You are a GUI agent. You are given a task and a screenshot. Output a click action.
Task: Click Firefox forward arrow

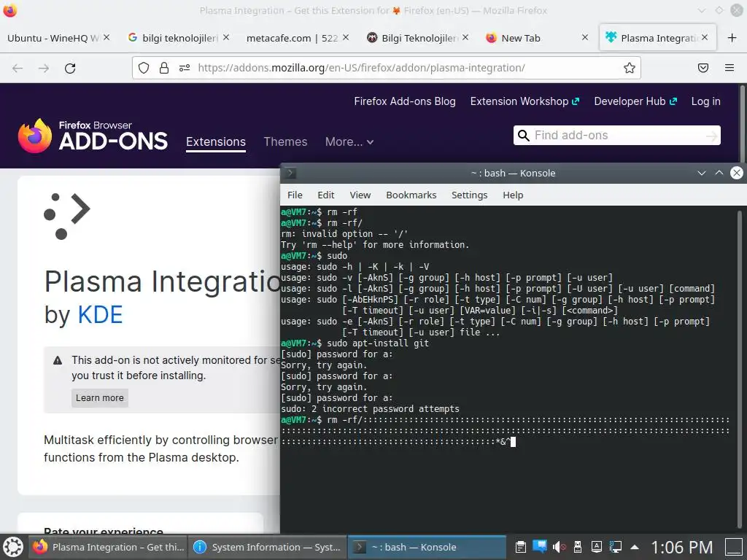click(44, 68)
